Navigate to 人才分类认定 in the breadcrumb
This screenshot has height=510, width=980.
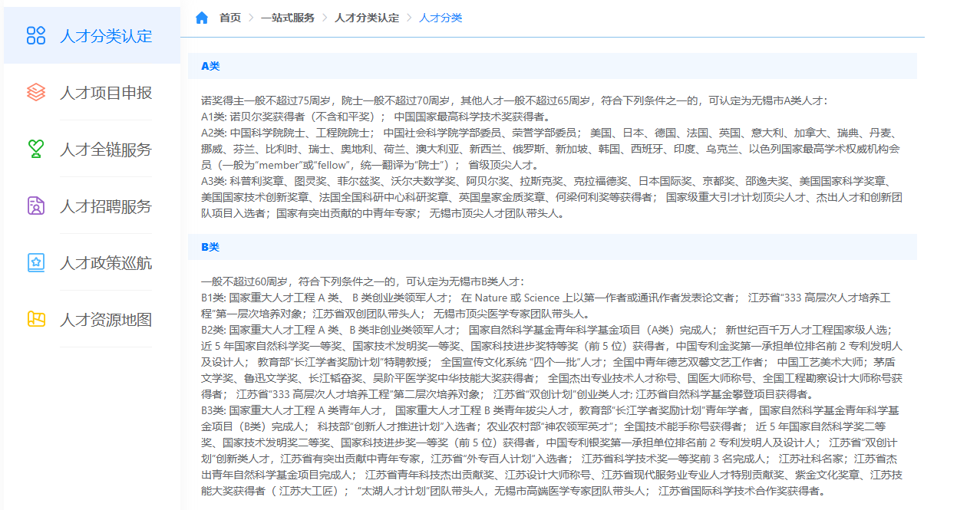tap(367, 18)
